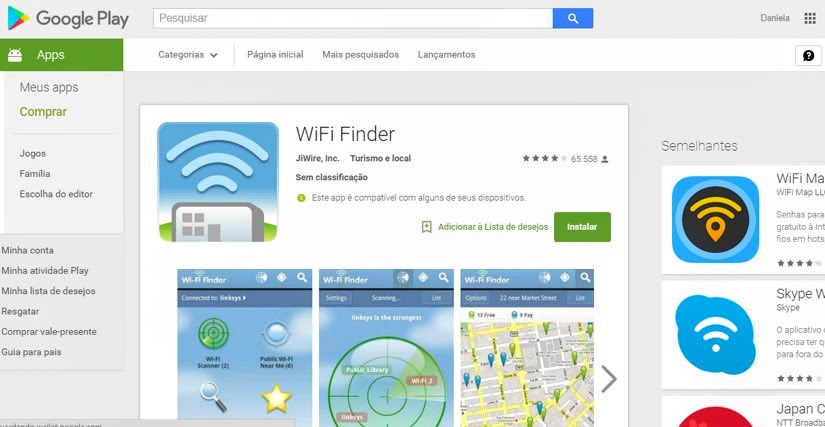Image resolution: width=825 pixels, height=427 pixels.
Task: Click the green Instalar button
Action: pyautogui.click(x=582, y=227)
